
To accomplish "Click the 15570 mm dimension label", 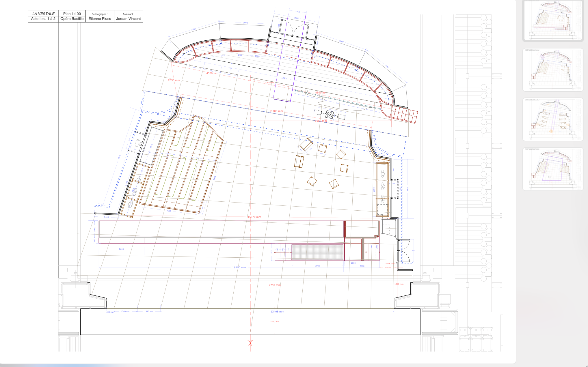I will click(x=254, y=217).
